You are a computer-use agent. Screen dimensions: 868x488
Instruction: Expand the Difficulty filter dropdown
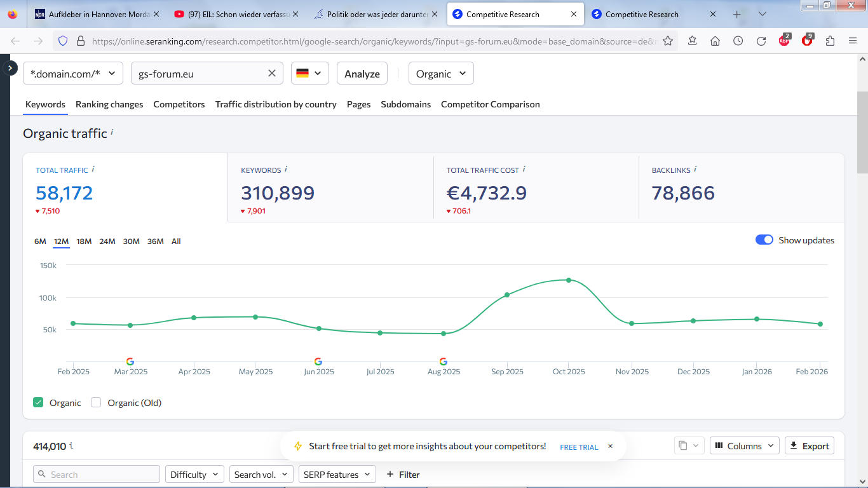pos(194,475)
